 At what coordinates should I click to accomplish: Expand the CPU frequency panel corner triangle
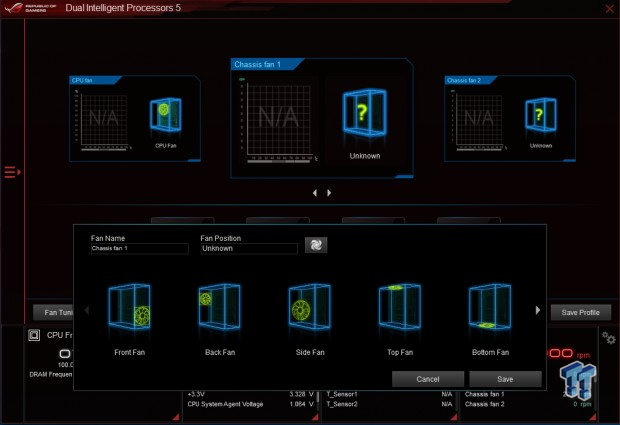click(176, 417)
